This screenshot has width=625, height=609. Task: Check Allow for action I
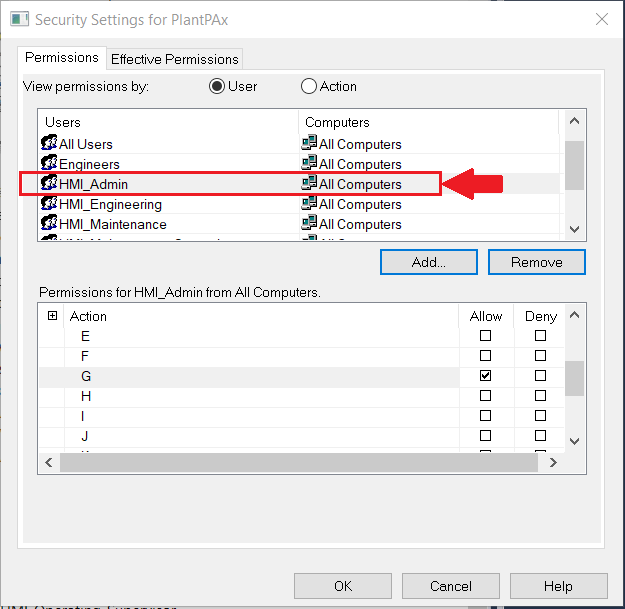tap(485, 415)
